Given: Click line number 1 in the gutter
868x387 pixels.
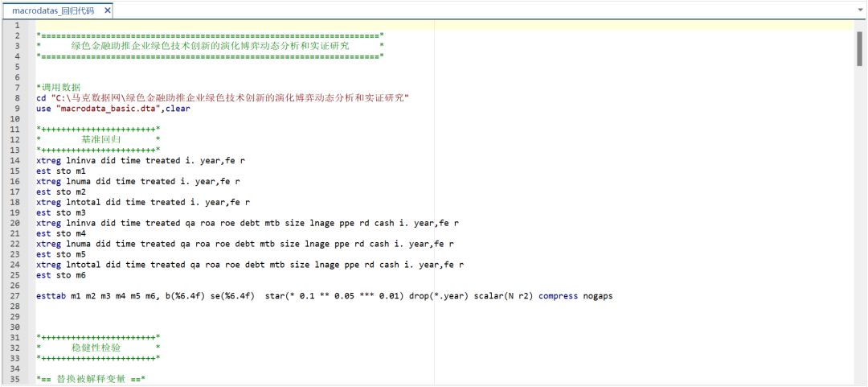Looking at the screenshot, I should 17,25.
